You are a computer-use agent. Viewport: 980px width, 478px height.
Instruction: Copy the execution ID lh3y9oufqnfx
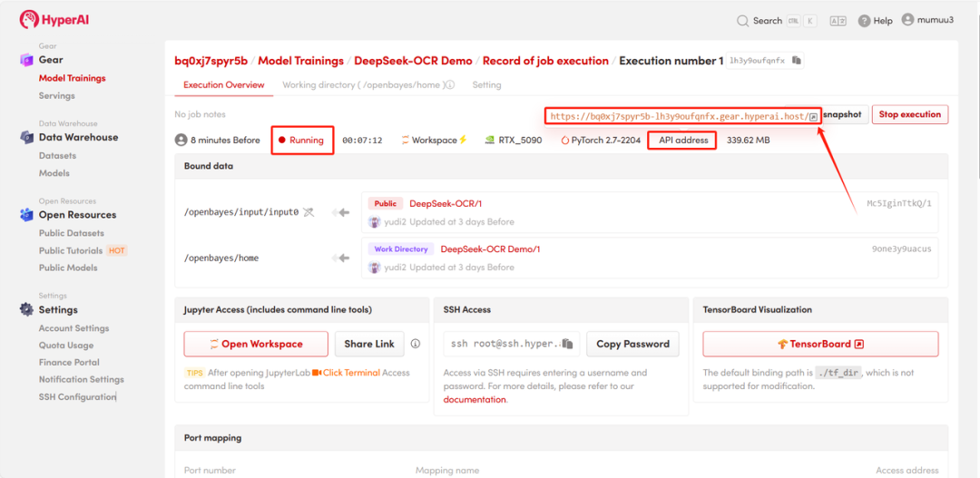(797, 61)
